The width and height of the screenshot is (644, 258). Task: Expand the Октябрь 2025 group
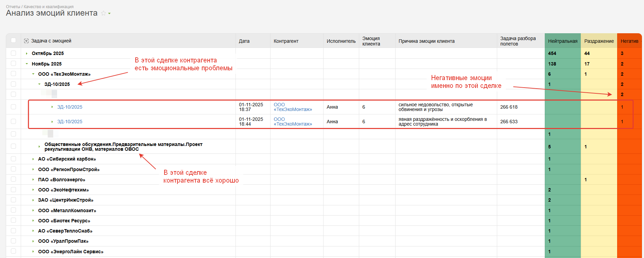tap(27, 54)
